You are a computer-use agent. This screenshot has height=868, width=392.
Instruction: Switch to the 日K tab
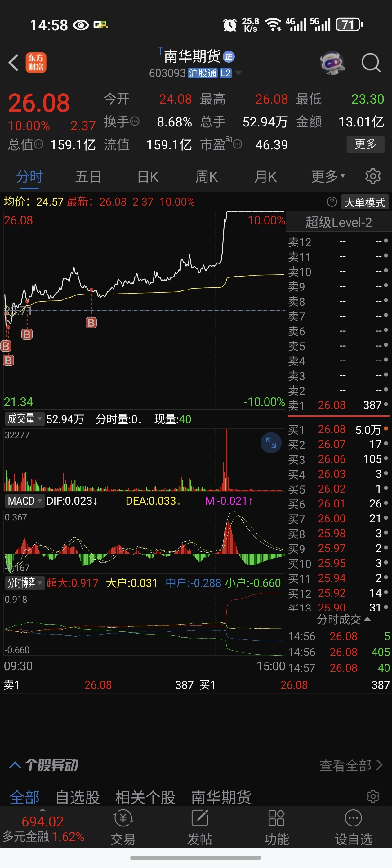click(148, 177)
